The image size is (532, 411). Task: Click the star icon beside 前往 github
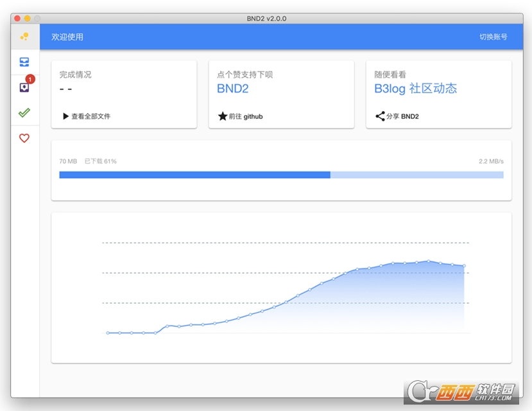(x=223, y=116)
